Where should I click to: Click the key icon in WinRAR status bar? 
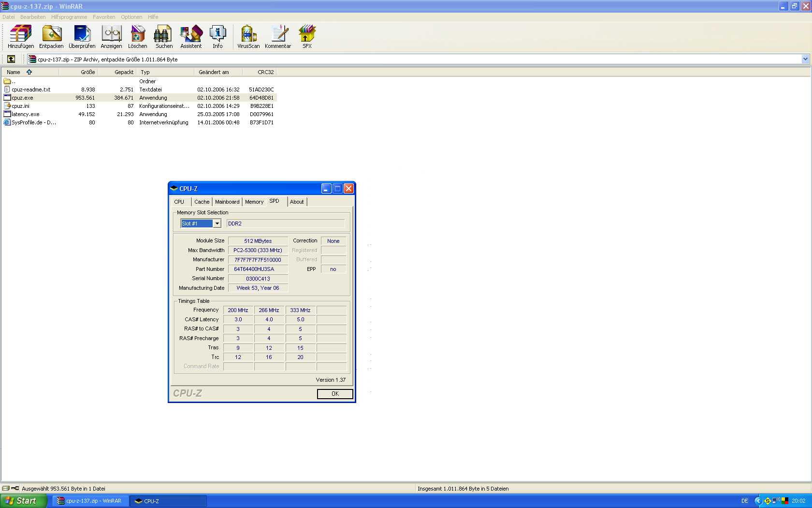pyautogui.click(x=15, y=488)
